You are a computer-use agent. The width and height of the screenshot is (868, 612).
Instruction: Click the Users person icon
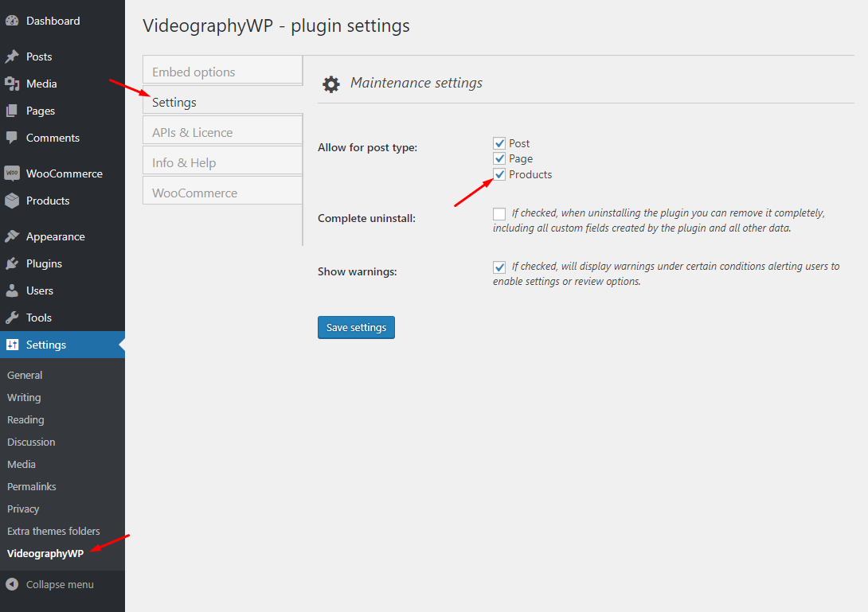(x=12, y=290)
